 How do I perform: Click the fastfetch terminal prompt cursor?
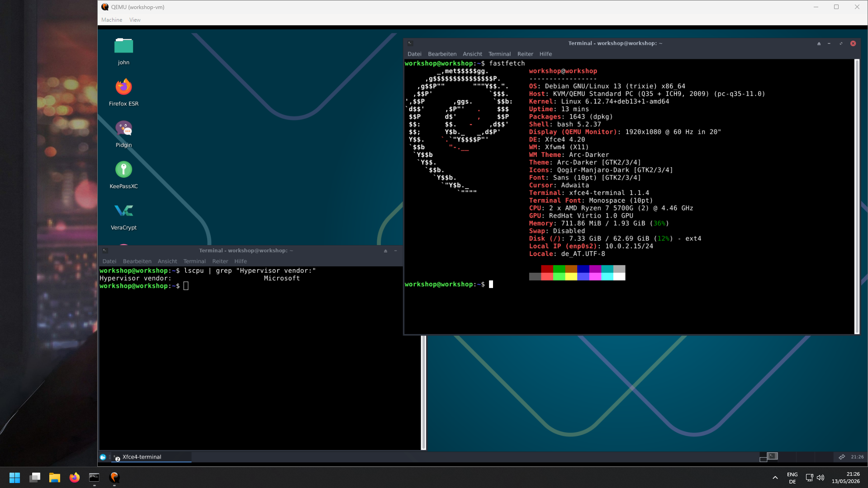point(491,284)
